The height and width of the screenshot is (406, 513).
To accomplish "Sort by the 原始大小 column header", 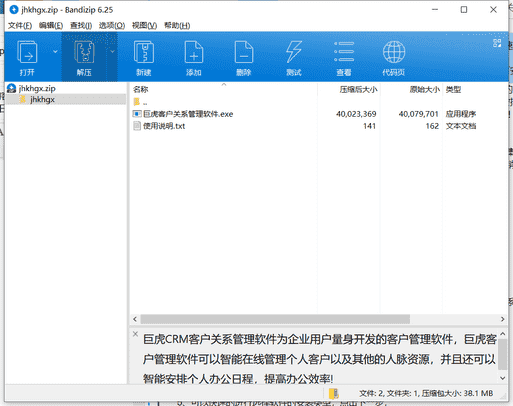I will (424, 89).
